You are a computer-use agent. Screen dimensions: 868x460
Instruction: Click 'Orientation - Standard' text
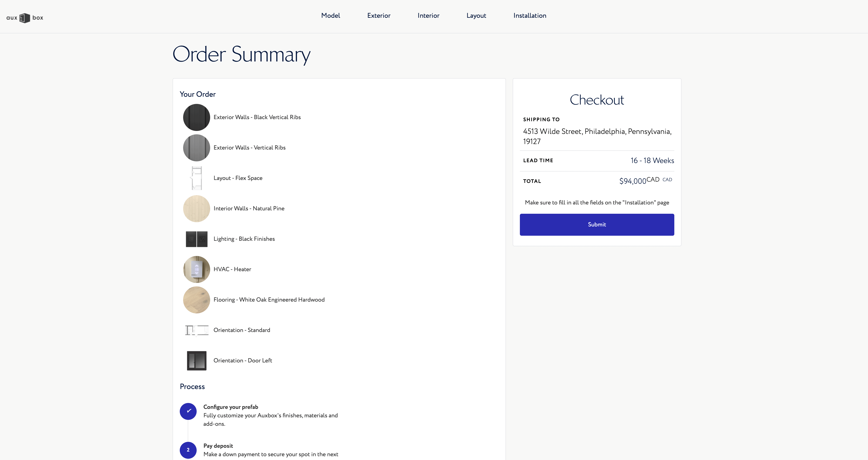click(242, 330)
